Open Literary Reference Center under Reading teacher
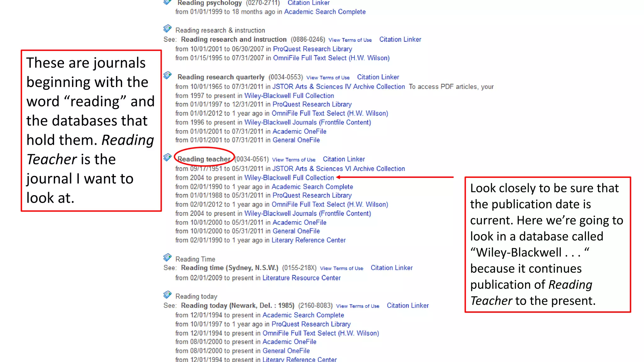Image resolution: width=644 pixels, height=362 pixels. click(308, 240)
